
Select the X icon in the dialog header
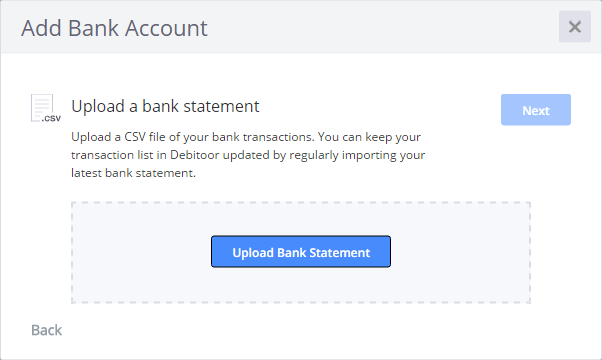[x=574, y=27]
